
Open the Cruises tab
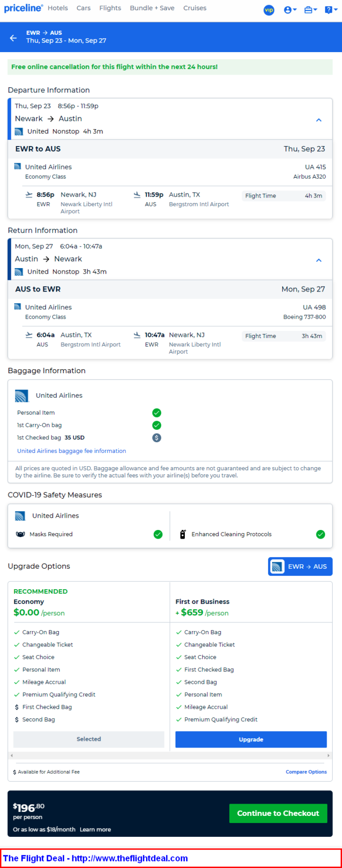(195, 8)
